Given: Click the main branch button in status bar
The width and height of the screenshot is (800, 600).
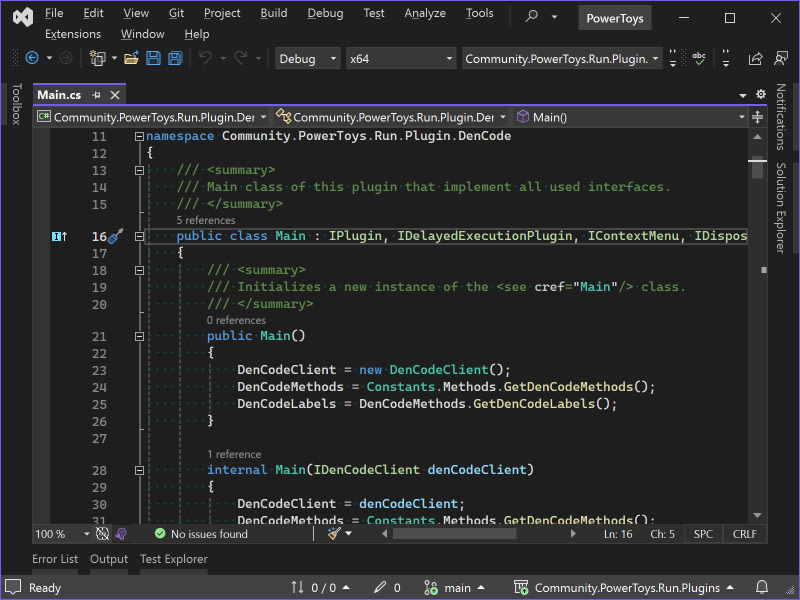Looking at the screenshot, I should tap(456, 588).
